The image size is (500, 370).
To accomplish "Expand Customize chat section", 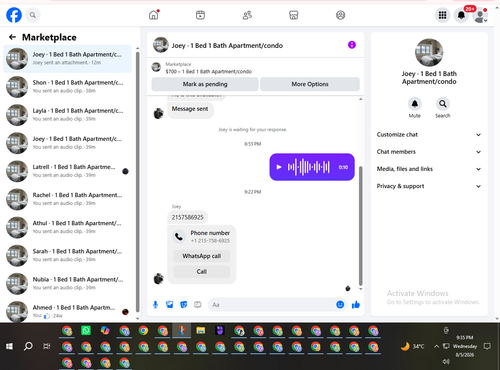I will 429,135.
